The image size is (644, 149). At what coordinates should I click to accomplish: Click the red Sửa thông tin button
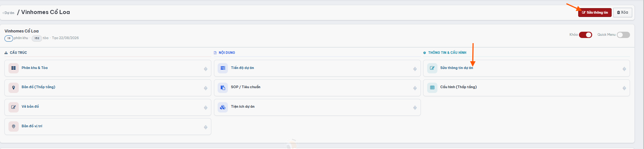595,13
